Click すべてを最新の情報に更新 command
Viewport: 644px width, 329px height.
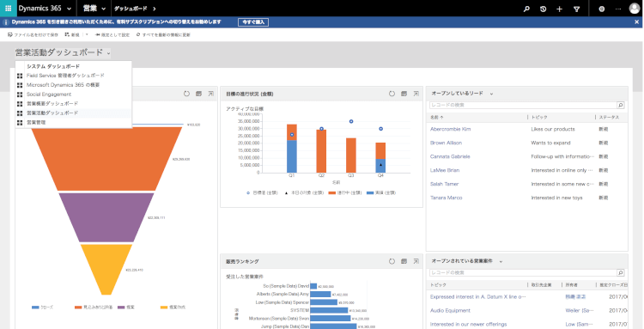click(x=163, y=35)
